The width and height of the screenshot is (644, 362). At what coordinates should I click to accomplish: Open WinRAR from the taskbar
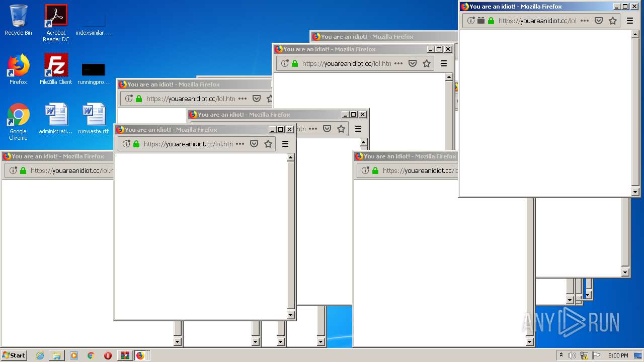click(125, 355)
